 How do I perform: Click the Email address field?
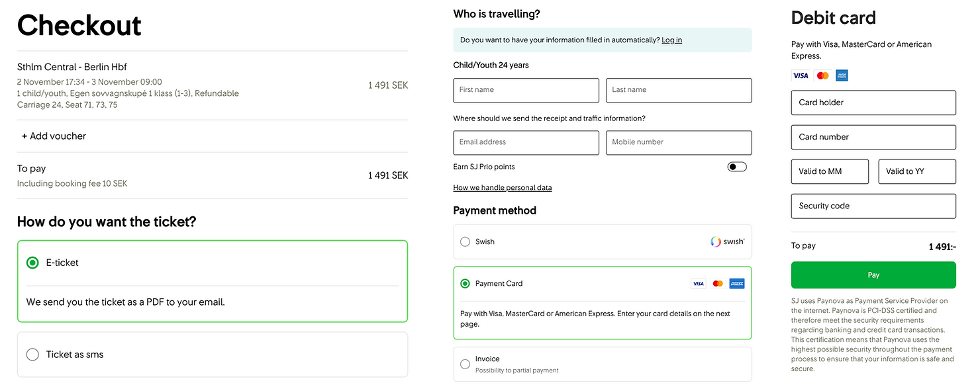pos(526,143)
